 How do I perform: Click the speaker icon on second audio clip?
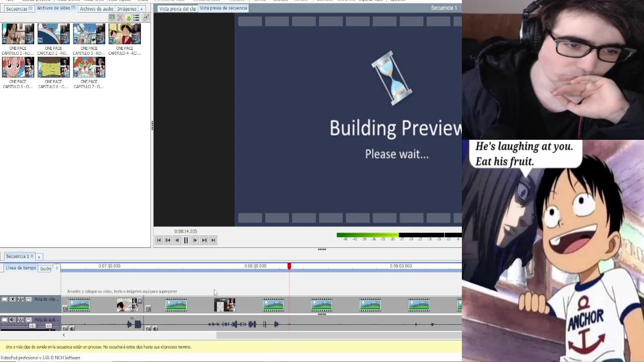pyautogui.click(x=155, y=329)
